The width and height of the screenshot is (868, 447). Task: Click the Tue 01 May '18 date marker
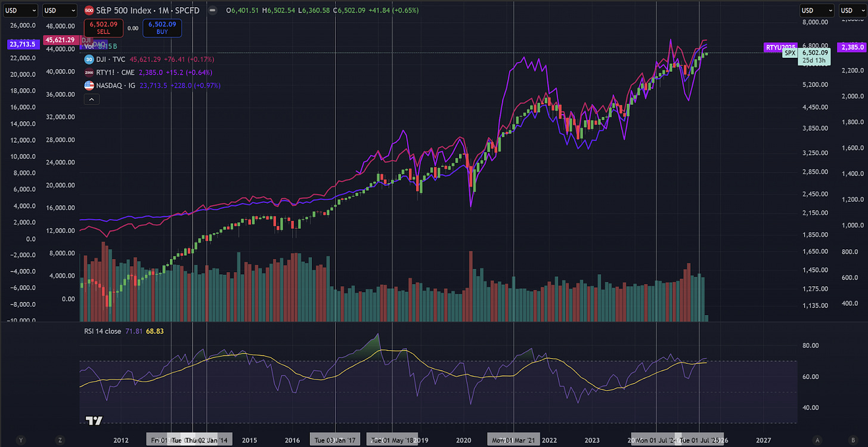392,440
